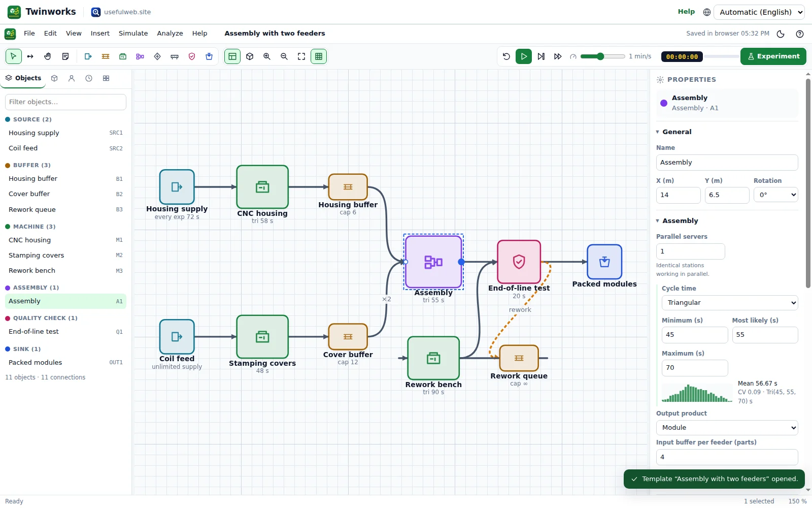The width and height of the screenshot is (812, 508).
Task: Click the X (m) field
Action: [x=678, y=195]
